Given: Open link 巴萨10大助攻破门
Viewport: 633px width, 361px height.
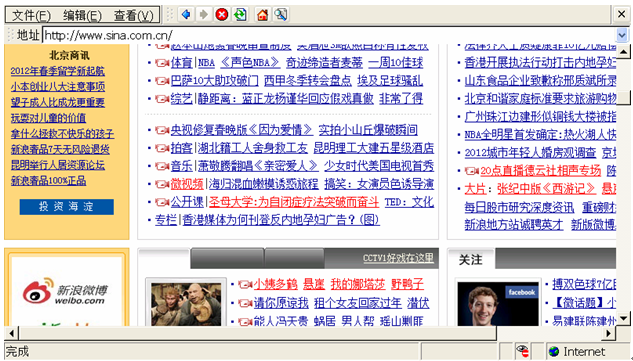Looking at the screenshot, I should coord(214,81).
